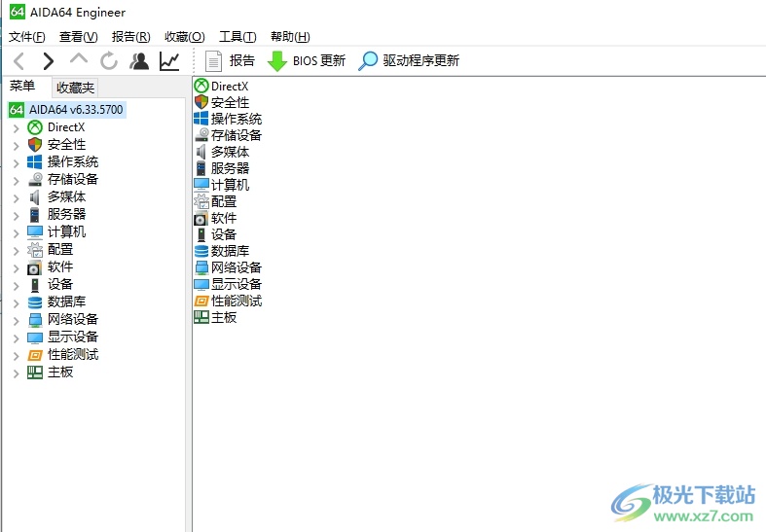Open 数据库 item in right pane
The image size is (766, 532).
click(222, 251)
